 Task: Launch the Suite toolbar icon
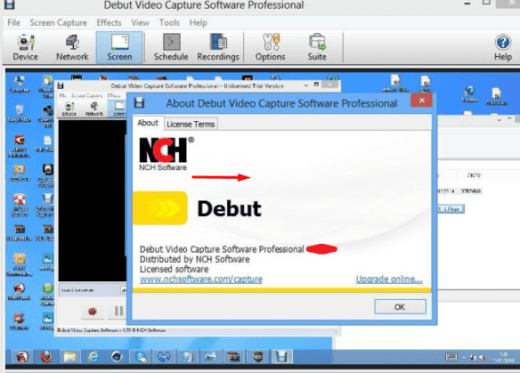[x=317, y=47]
